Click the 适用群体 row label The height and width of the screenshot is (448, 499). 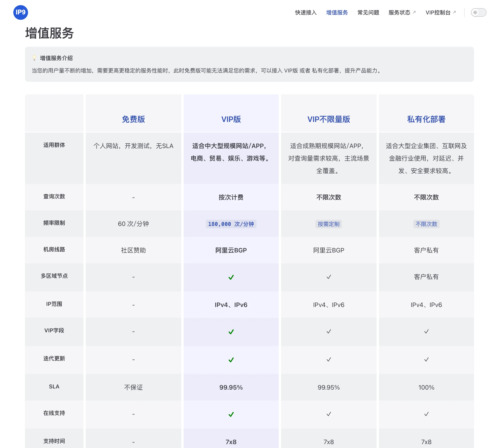[x=54, y=145]
